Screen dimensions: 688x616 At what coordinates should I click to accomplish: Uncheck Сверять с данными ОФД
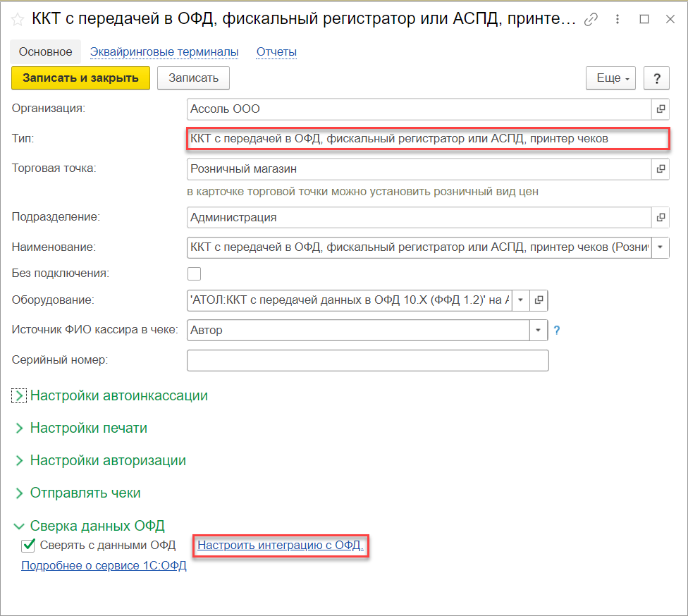(x=29, y=545)
